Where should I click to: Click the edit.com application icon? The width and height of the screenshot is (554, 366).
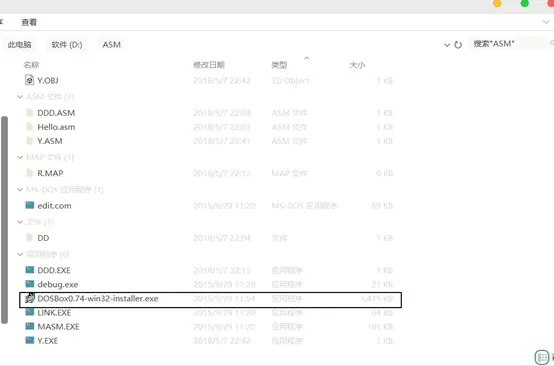coord(30,205)
